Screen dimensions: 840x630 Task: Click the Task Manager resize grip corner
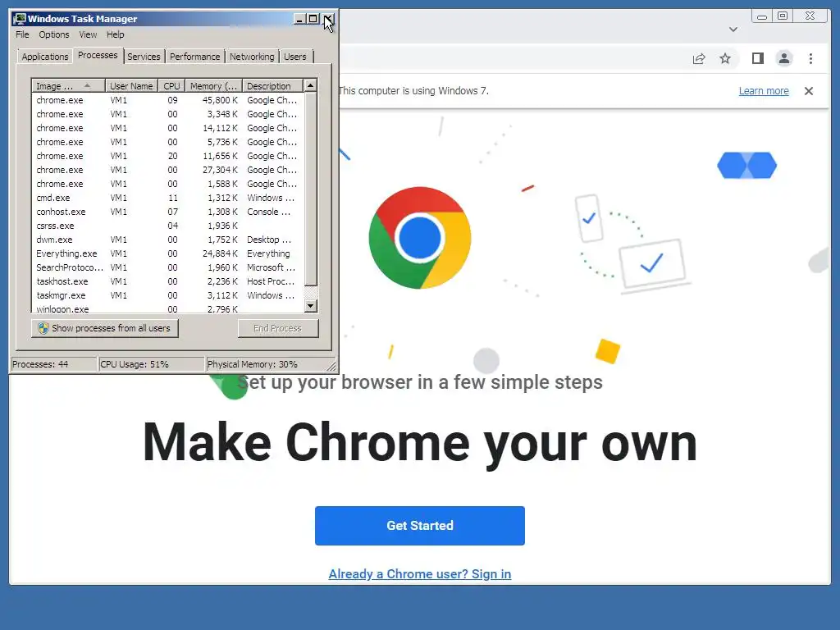331,366
